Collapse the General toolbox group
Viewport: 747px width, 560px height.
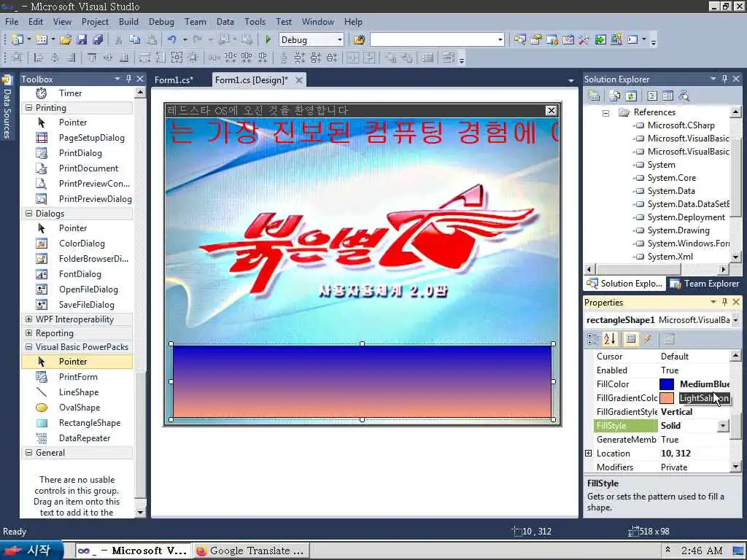[28, 452]
